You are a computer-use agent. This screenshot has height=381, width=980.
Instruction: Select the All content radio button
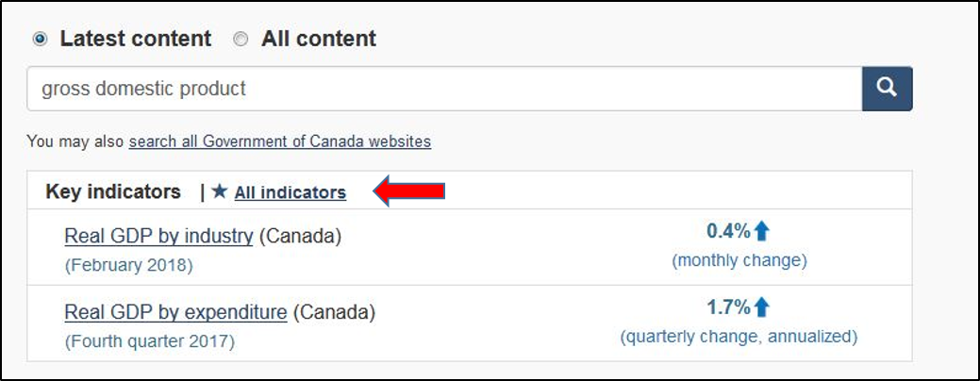point(241,39)
